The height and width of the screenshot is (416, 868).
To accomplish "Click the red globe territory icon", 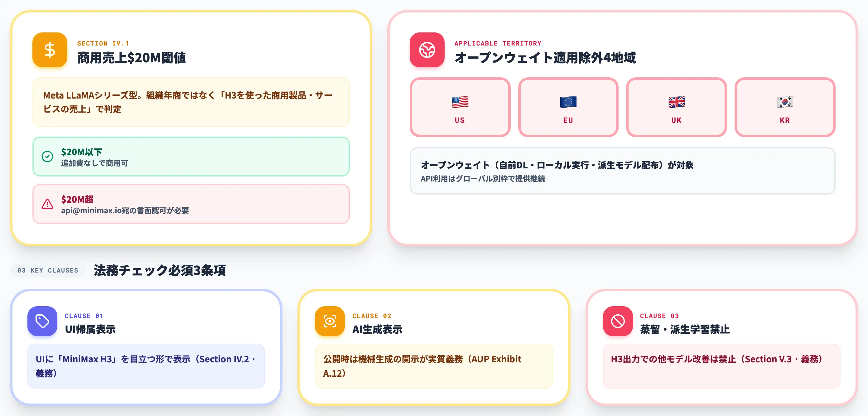I will (427, 50).
